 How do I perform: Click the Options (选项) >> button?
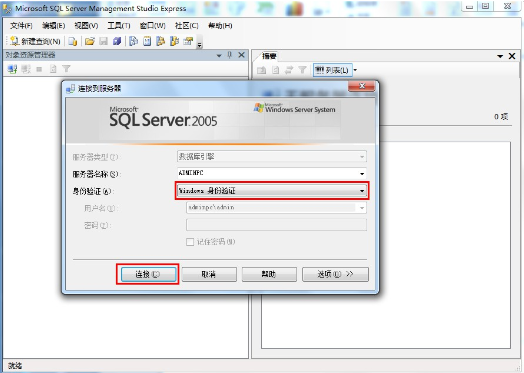335,274
